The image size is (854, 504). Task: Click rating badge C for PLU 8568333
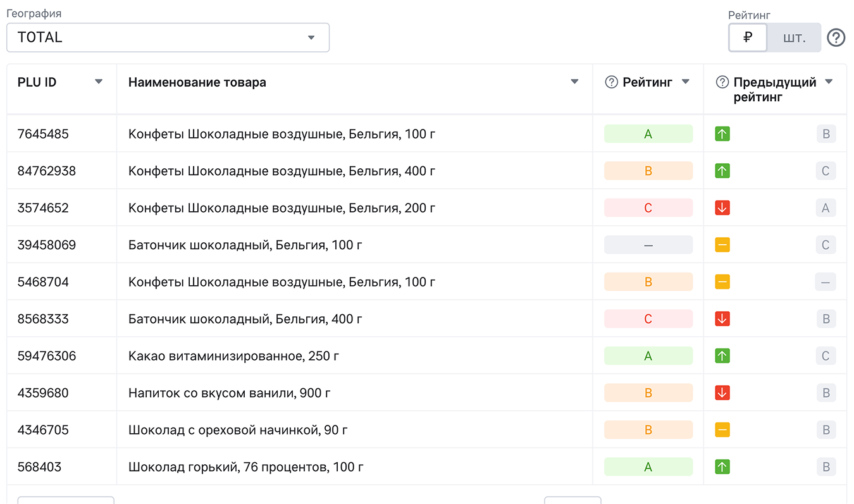tap(648, 319)
